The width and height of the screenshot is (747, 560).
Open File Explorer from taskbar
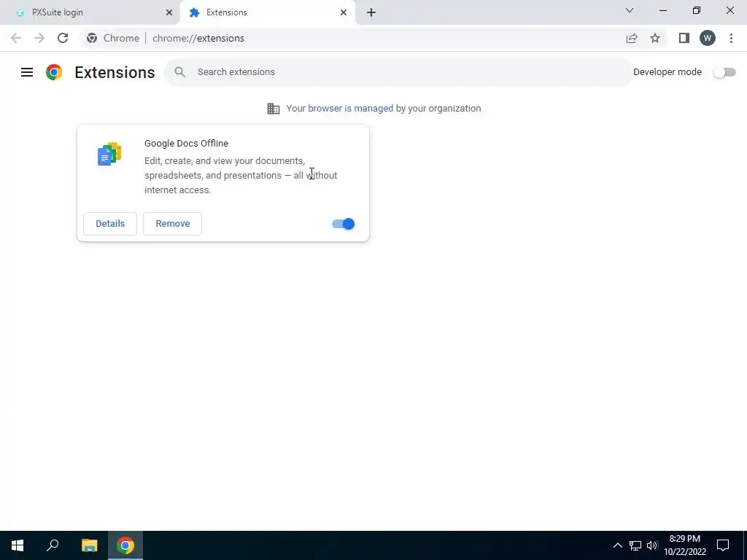(89, 545)
